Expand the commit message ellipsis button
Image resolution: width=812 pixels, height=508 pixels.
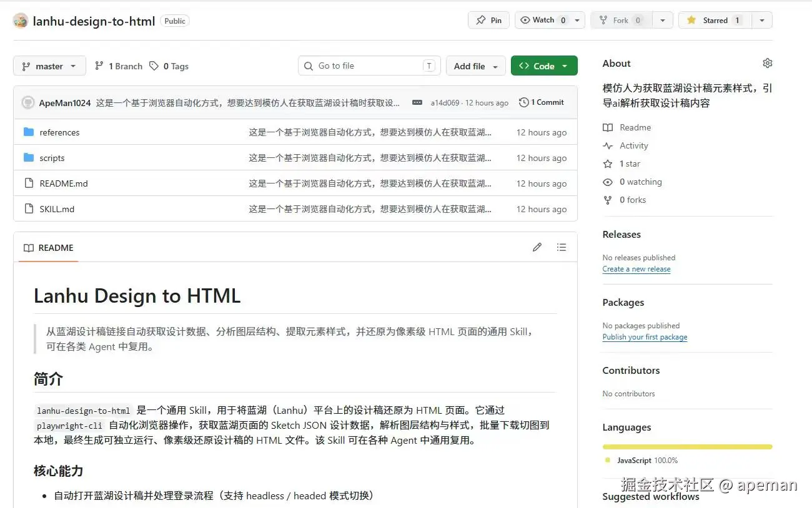click(417, 102)
